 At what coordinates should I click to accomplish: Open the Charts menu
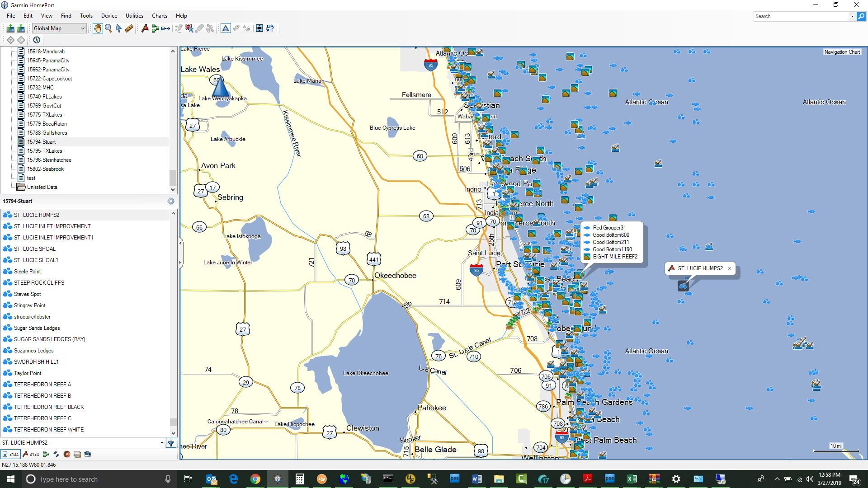(x=160, y=15)
